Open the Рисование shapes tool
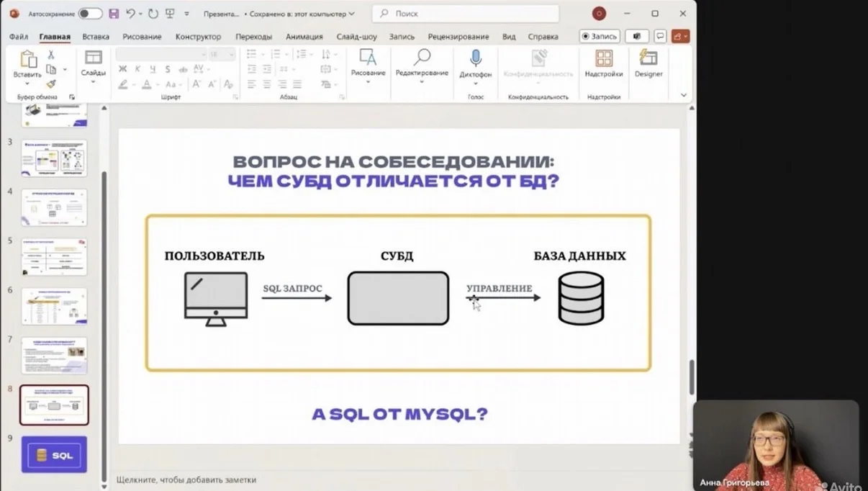The image size is (868, 491). click(368, 58)
